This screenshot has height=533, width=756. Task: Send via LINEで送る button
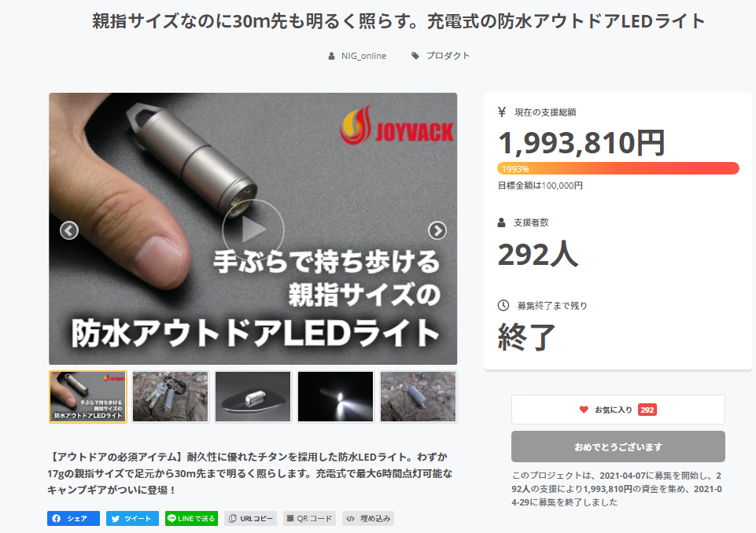click(x=191, y=519)
